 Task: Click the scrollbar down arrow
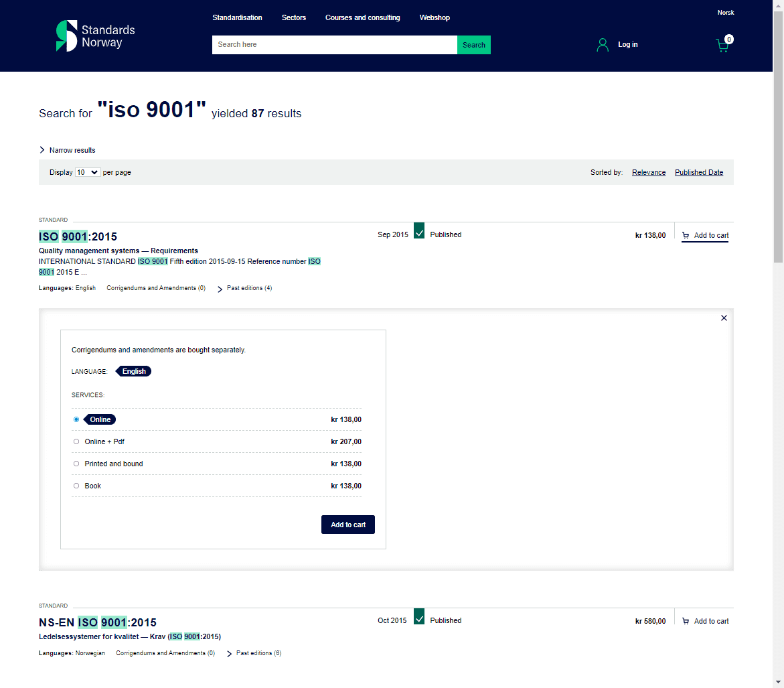(778, 683)
